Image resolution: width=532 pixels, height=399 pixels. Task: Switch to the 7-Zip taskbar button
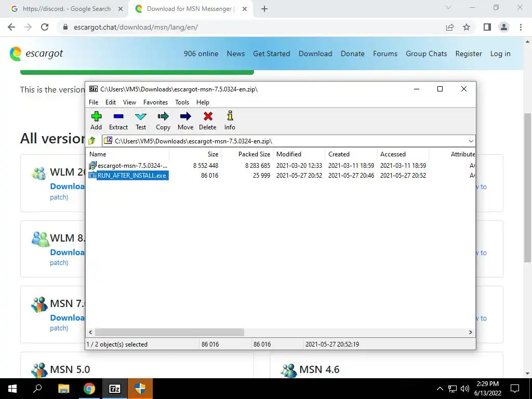pos(115,389)
